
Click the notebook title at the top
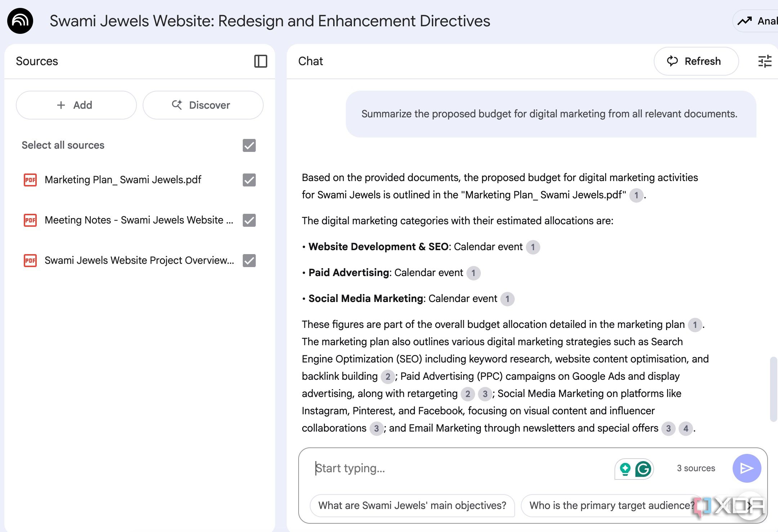coord(270,21)
